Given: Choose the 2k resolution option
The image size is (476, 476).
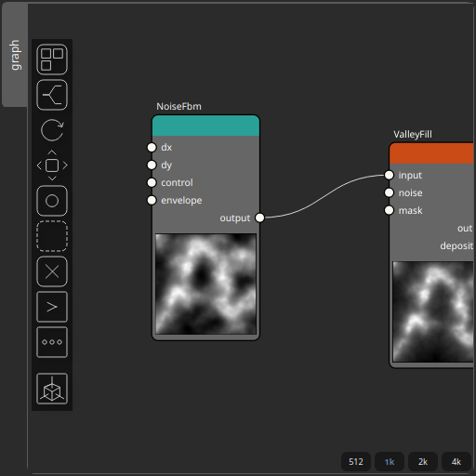Looking at the screenshot, I should coord(423,462).
